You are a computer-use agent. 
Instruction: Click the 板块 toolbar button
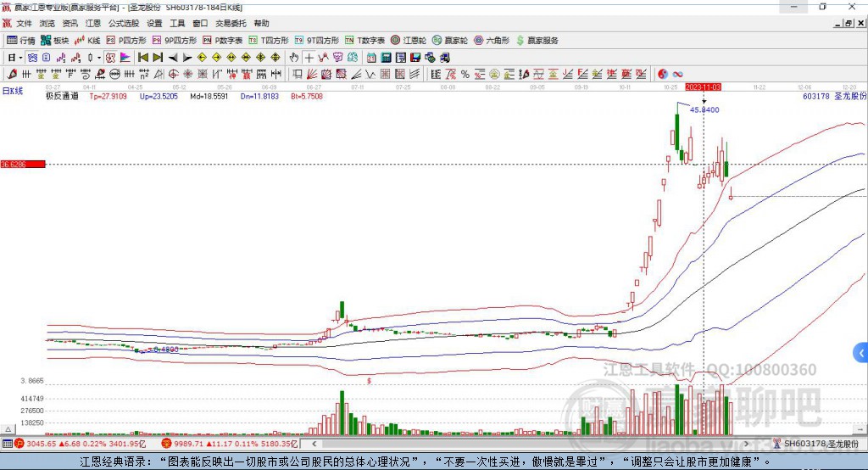(x=54, y=41)
